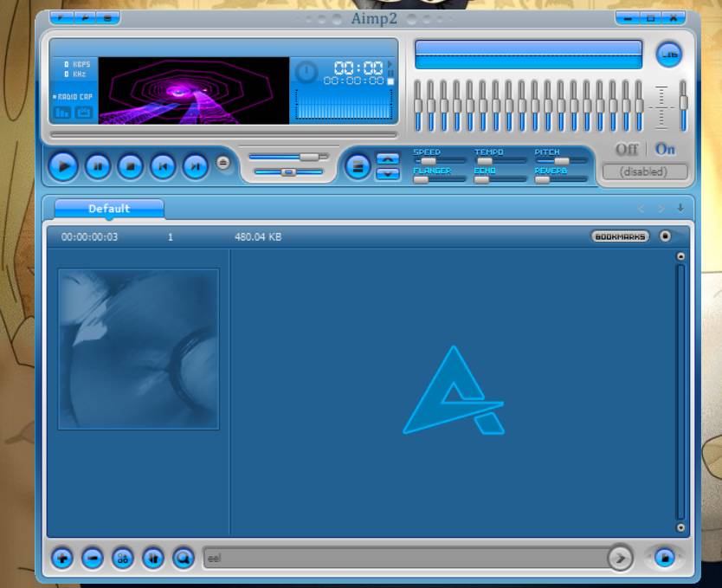Click the round Pause button
The height and width of the screenshot is (588, 722).
(98, 165)
